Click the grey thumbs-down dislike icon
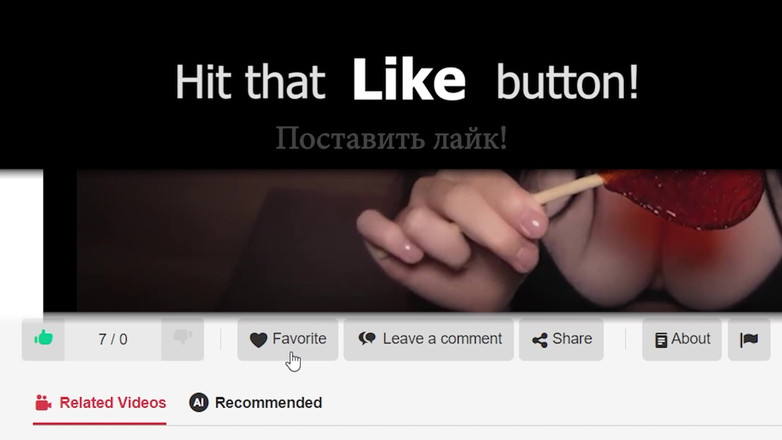 tap(183, 338)
